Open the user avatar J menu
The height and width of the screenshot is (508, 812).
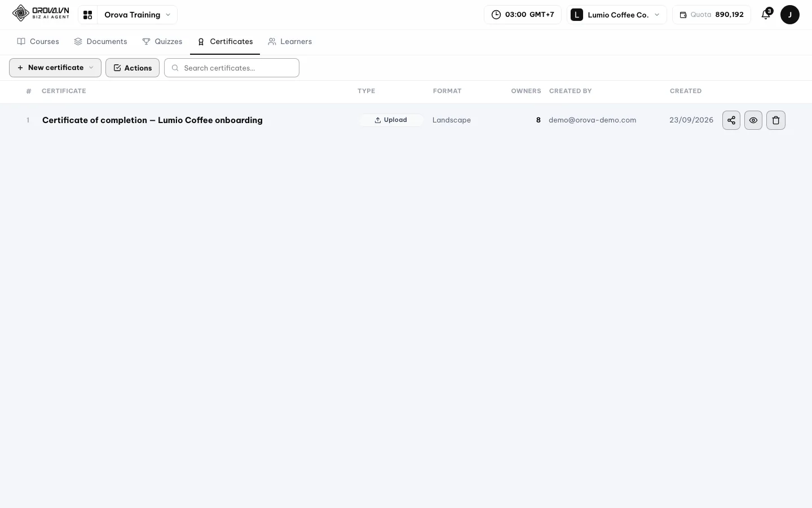(789, 15)
